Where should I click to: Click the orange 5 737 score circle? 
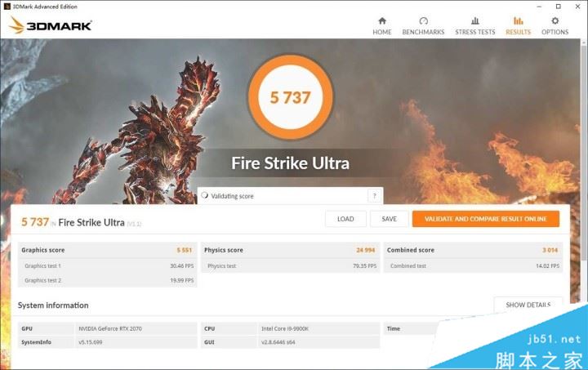point(291,97)
